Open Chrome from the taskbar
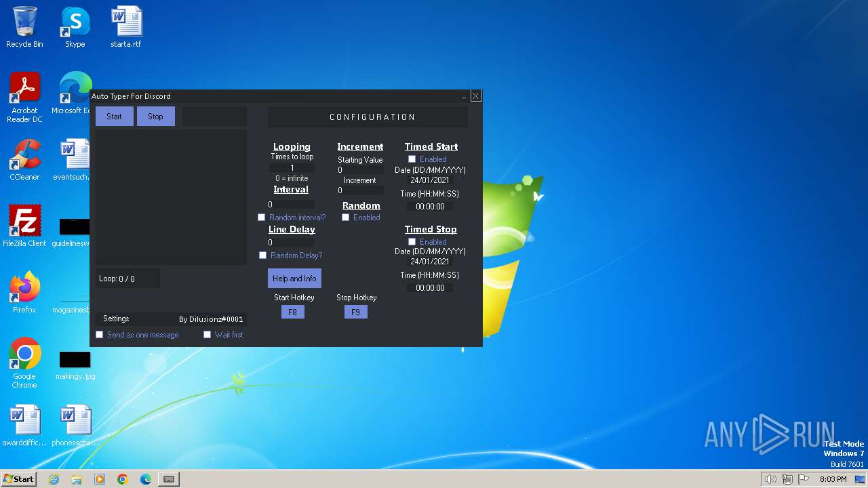 (x=123, y=479)
